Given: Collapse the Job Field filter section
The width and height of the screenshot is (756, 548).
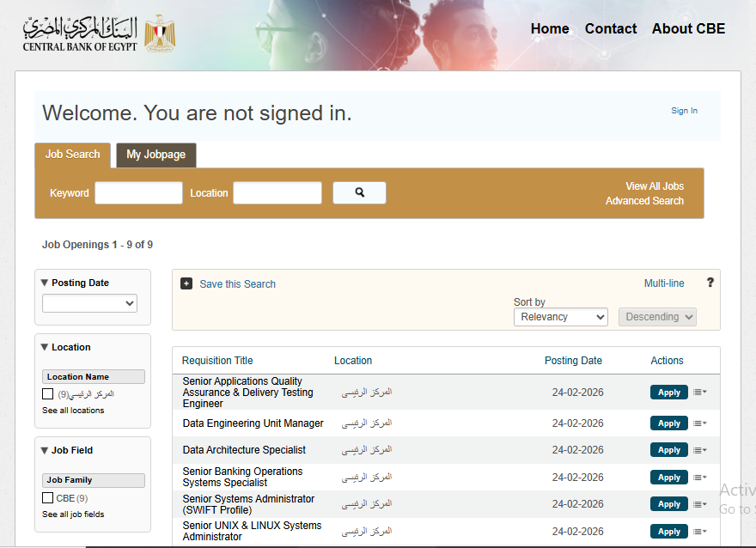Looking at the screenshot, I should (45, 450).
